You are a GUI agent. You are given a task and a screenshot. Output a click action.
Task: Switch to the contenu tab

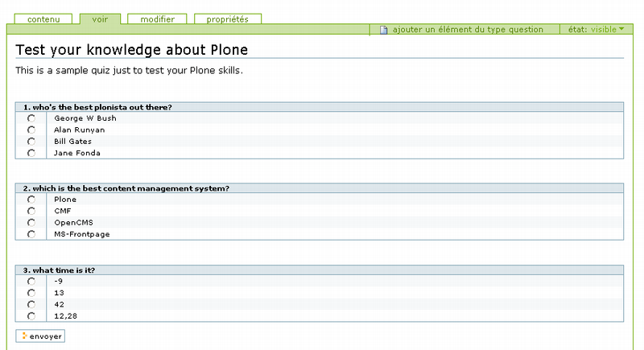tap(43, 19)
